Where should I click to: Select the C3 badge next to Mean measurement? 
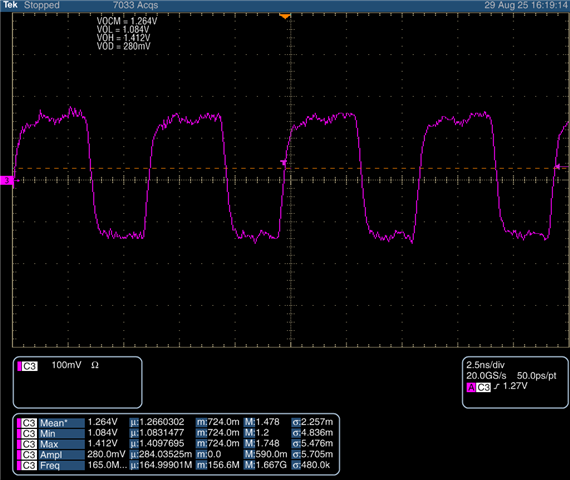coord(29,423)
